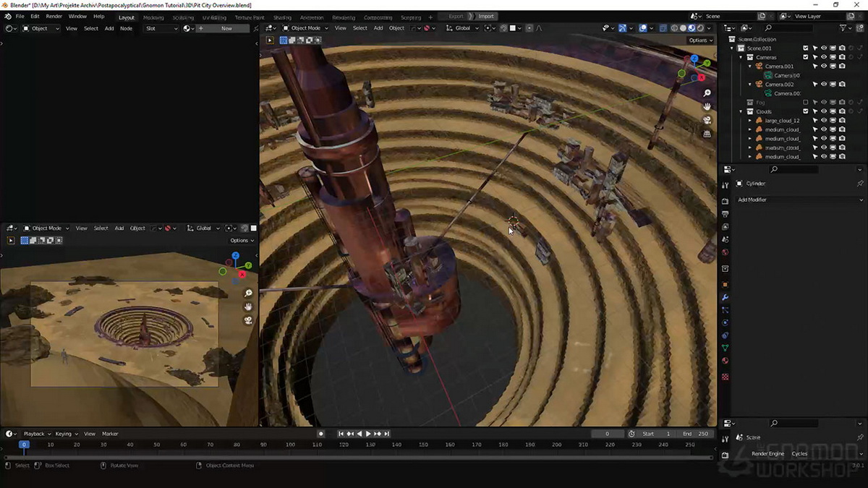Disable render camera icon for Camera.002
The height and width of the screenshot is (488, 868).
pos(842,85)
